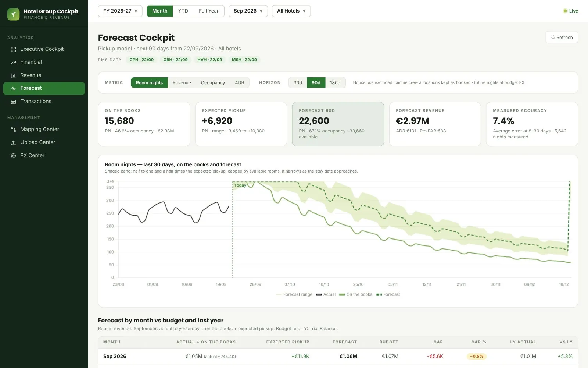Click the GBH · 22/09 data badge
Image resolution: width=588 pixels, height=368 pixels.
(175, 60)
